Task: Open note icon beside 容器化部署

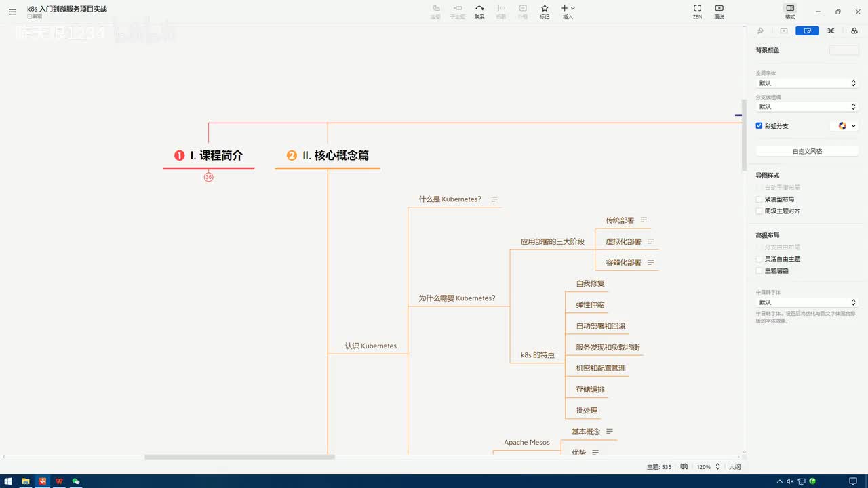Action: pyautogui.click(x=650, y=262)
